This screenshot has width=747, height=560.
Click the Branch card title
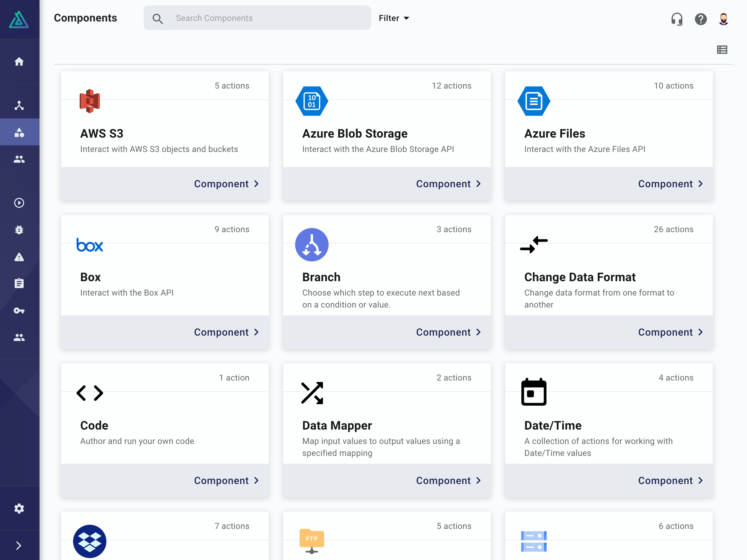[321, 277]
